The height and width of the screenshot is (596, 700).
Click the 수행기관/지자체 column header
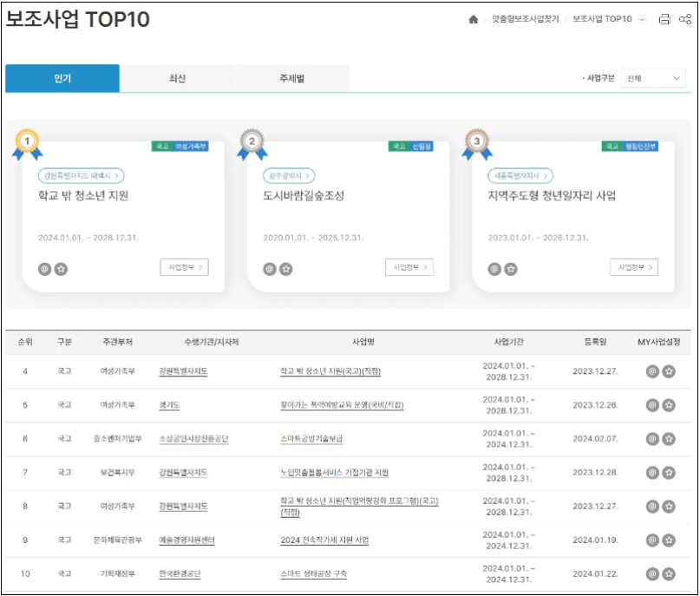tap(211, 342)
